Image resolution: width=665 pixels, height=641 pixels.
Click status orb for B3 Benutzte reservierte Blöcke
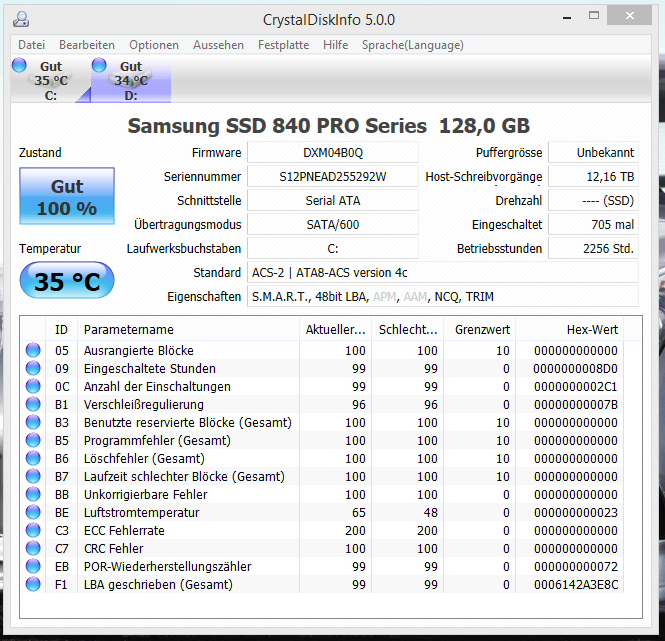click(x=33, y=423)
